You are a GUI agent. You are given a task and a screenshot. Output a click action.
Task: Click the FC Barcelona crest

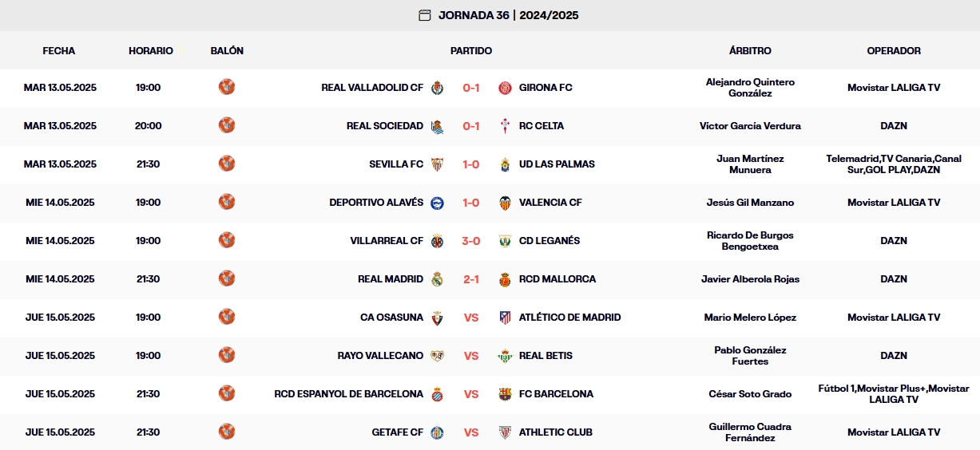click(505, 394)
